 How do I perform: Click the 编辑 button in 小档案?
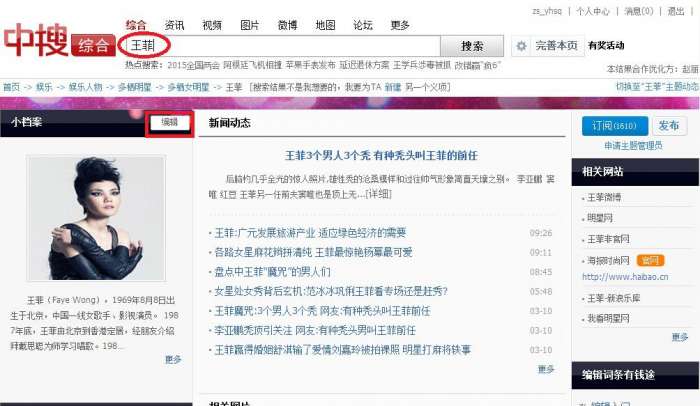[170, 122]
